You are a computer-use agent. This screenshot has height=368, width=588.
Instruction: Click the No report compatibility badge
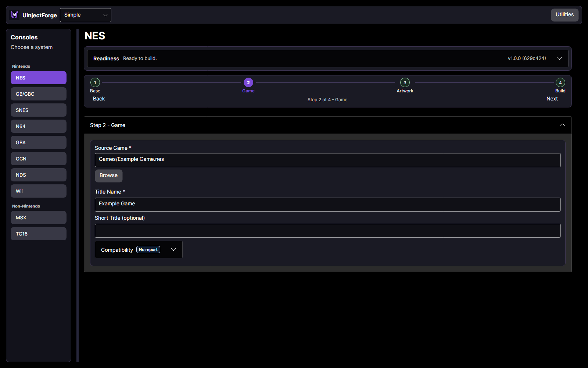click(148, 250)
